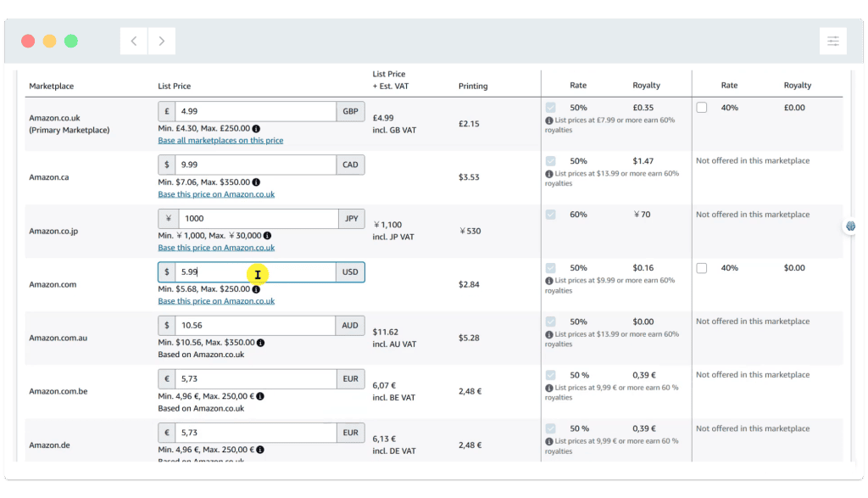Click info icon beside $9.99 royalty note
The height and width of the screenshot is (498, 868).
pyautogui.click(x=549, y=281)
